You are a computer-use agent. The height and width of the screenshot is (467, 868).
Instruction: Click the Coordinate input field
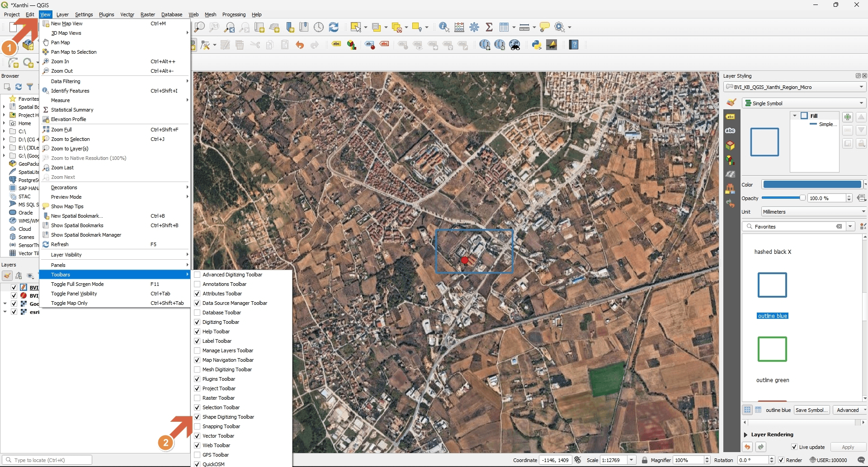[x=556, y=460]
